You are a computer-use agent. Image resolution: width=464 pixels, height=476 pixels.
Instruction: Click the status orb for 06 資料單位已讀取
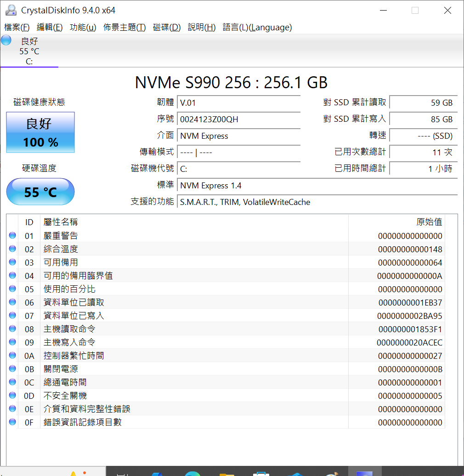(x=12, y=302)
